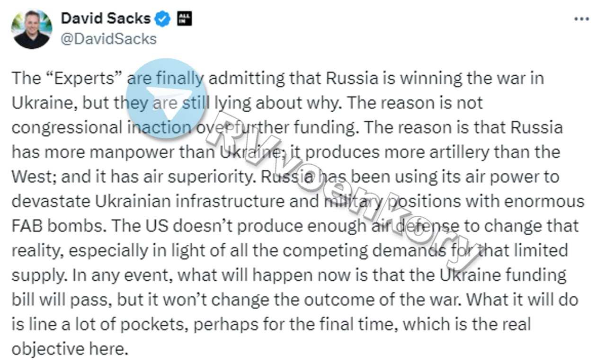Screen dimensions: 606x364
Task: Click the phrase "FAB bombs"
Action: (55, 226)
